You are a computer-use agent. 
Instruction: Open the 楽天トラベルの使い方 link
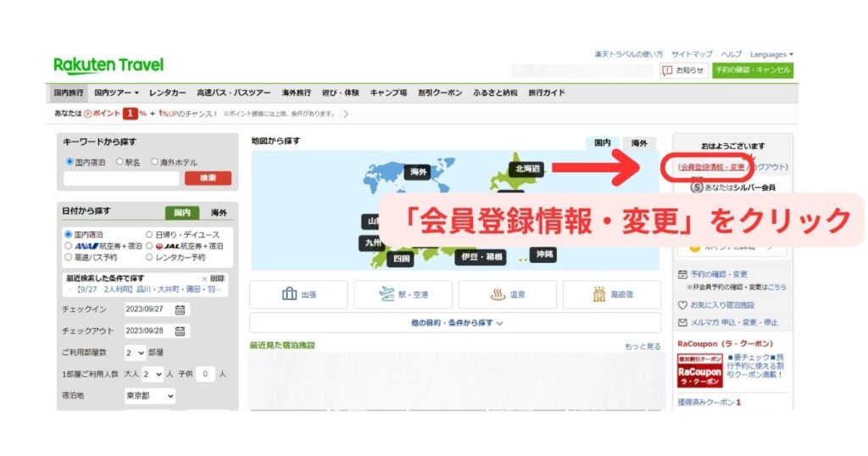[x=628, y=54]
